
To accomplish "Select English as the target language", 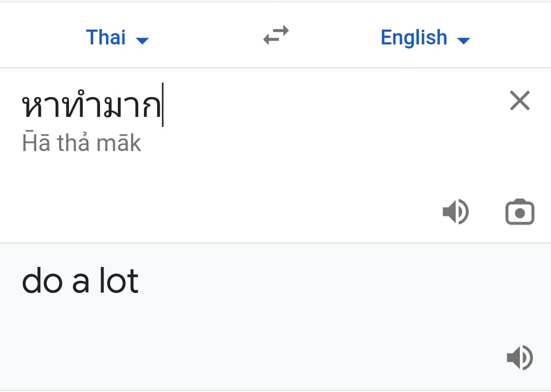I will click(x=414, y=37).
